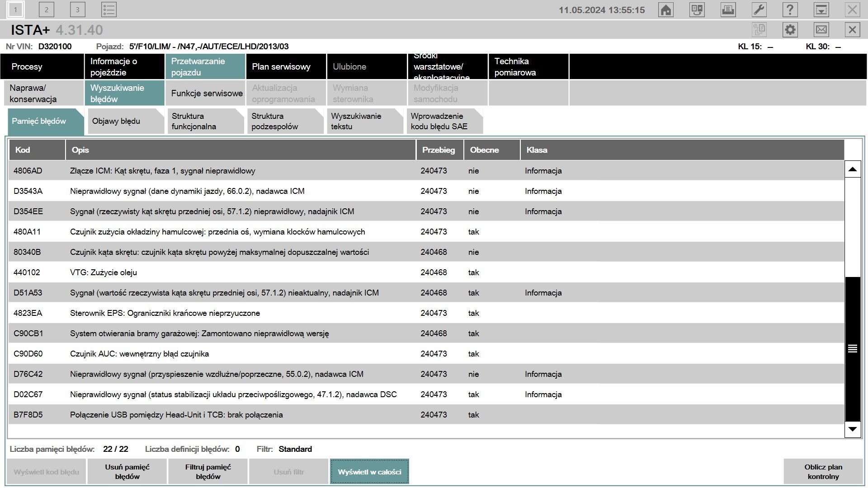The height and width of the screenshot is (488, 868).
Task: Sort by Obecne column header
Action: tap(492, 150)
